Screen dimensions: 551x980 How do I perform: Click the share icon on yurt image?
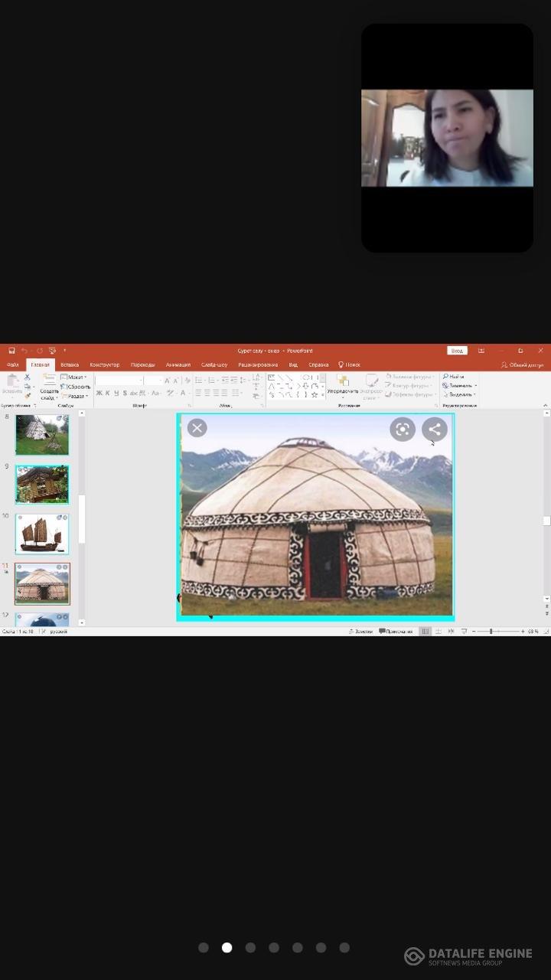[434, 429]
